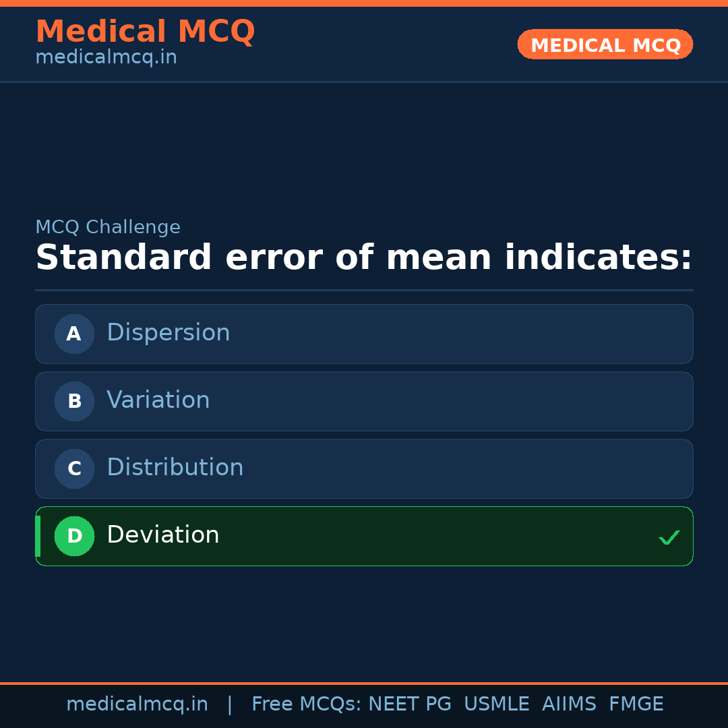Viewport: 728px width, 728px height.
Task: Open the USMLE section in footer
Action: (x=497, y=704)
